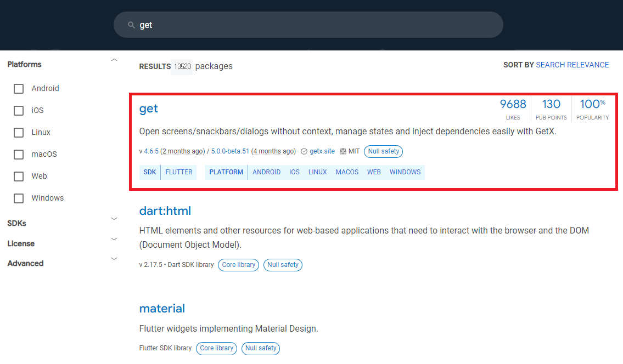Click the PLATFORM tag label

click(226, 172)
